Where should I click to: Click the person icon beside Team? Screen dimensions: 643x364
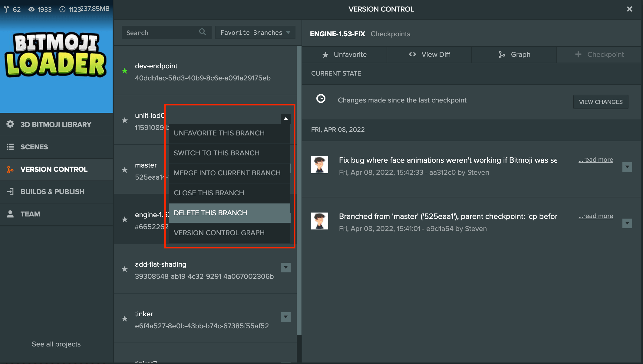[x=10, y=214]
